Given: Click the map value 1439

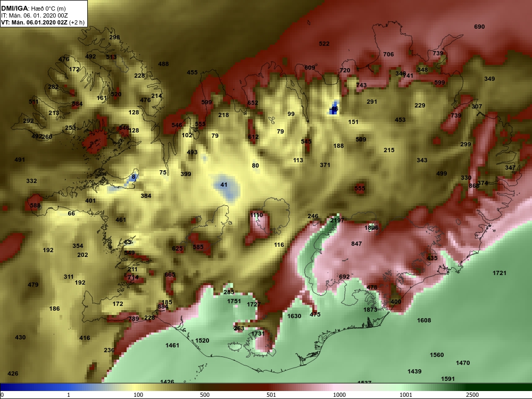Looking at the screenshot, I should [x=414, y=371].
